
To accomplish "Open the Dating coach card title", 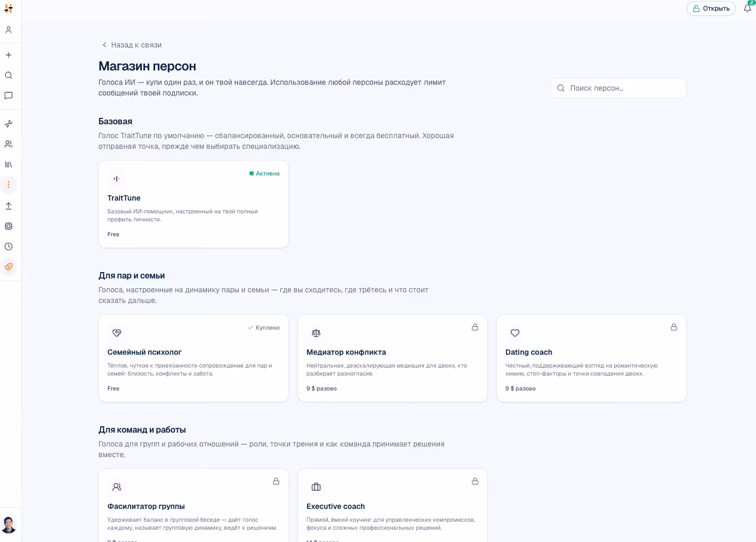I will pos(529,352).
